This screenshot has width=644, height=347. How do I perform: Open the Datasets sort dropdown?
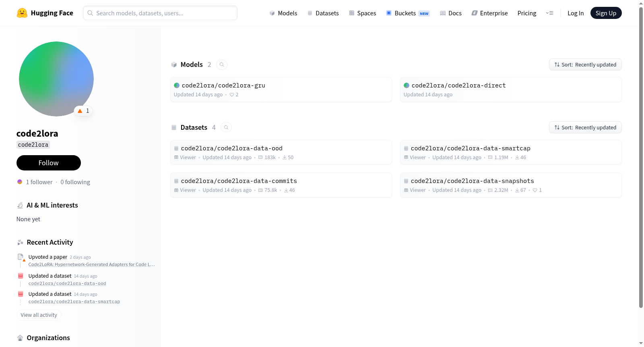click(x=585, y=127)
